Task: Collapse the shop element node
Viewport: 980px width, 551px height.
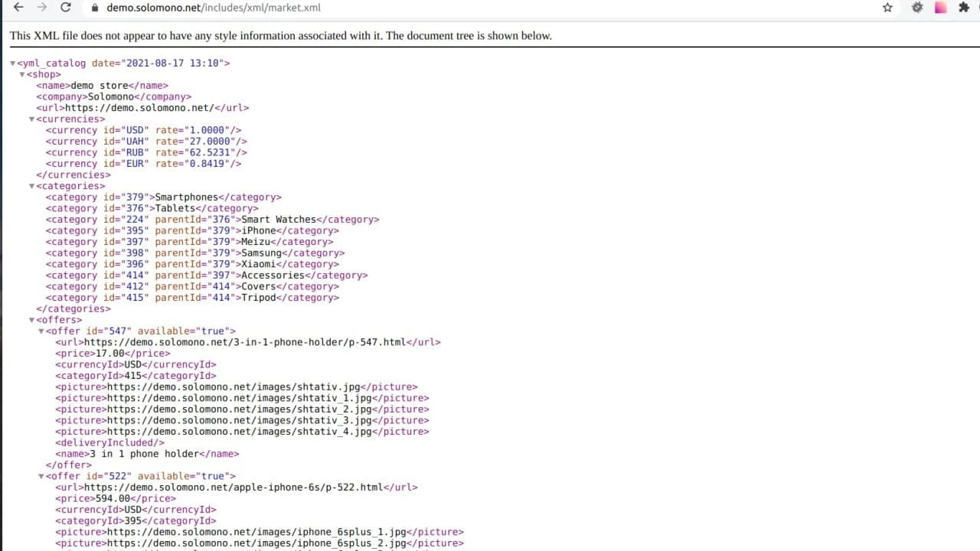Action: click(22, 74)
